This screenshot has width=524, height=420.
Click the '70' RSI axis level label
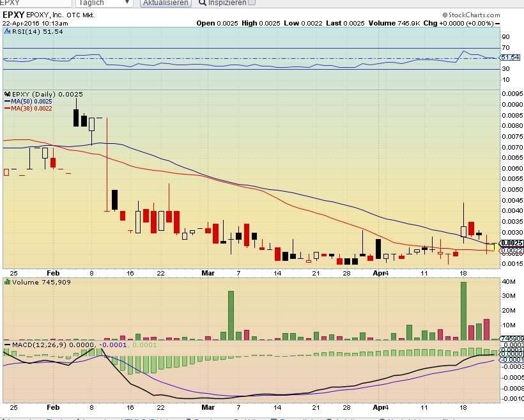pyautogui.click(x=505, y=48)
